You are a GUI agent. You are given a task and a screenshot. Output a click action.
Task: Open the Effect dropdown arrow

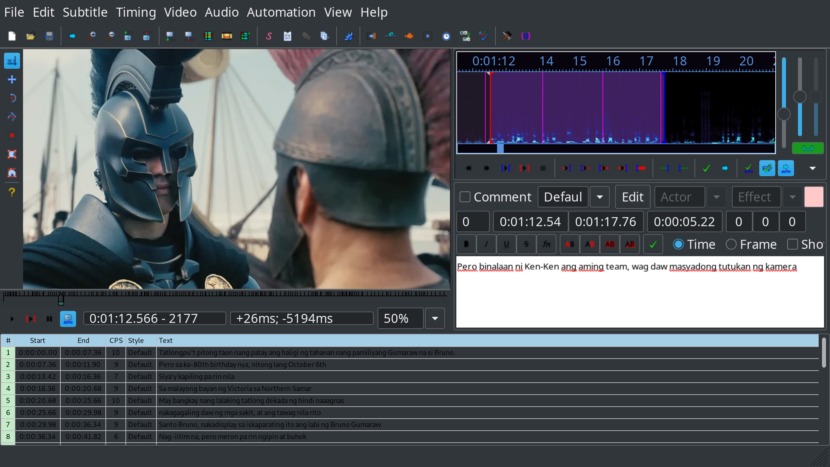792,197
